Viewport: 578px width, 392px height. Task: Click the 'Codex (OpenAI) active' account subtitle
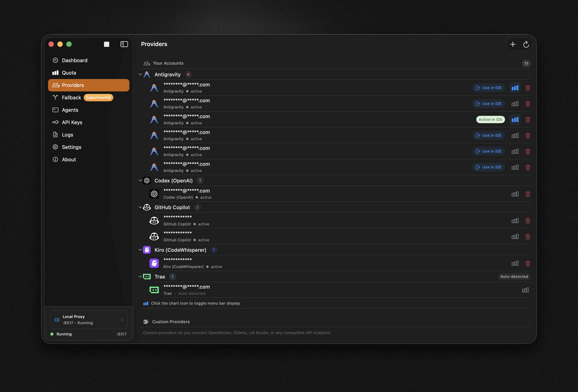point(187,197)
